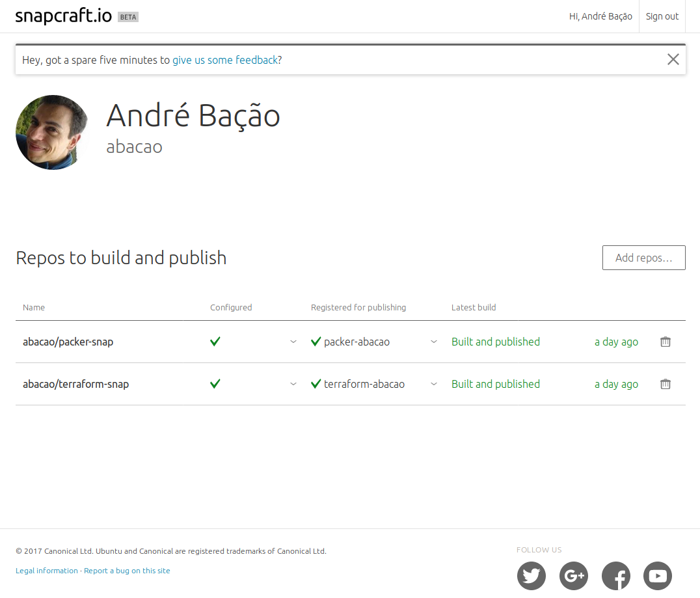The height and width of the screenshot is (598, 700).
Task: Click the Latest build column header
Action: pos(473,307)
